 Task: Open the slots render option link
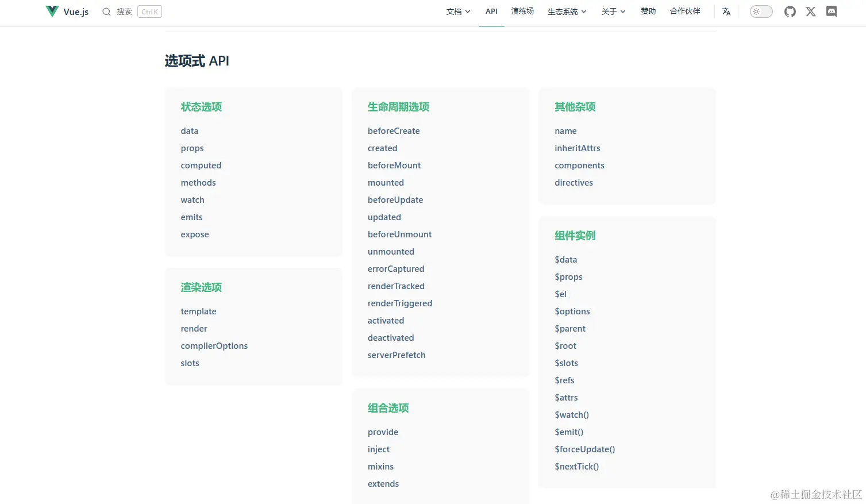pyautogui.click(x=190, y=363)
